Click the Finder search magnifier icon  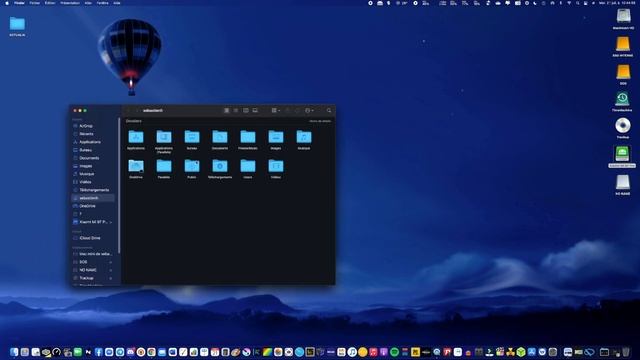tap(329, 111)
